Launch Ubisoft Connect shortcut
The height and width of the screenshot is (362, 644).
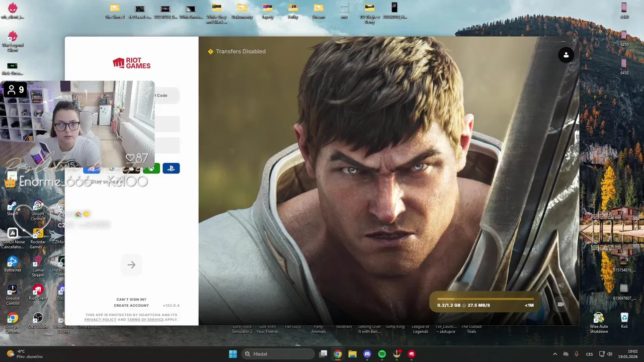pos(38,211)
